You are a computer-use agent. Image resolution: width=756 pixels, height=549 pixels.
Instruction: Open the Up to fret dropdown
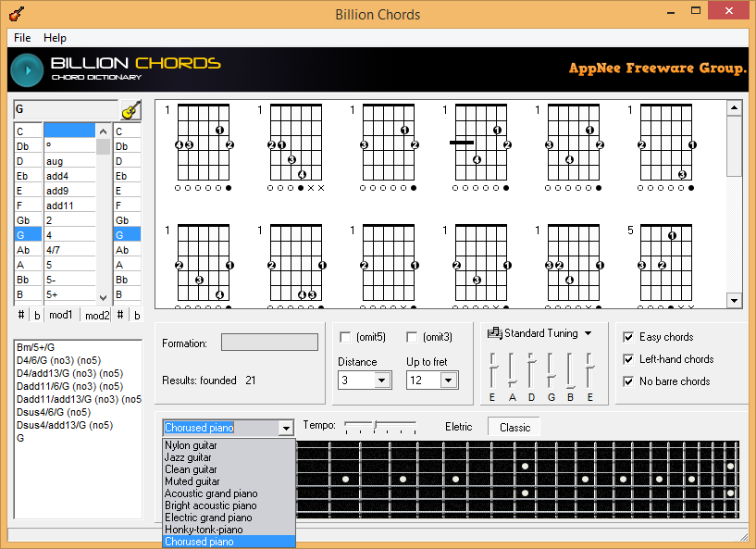(x=448, y=381)
